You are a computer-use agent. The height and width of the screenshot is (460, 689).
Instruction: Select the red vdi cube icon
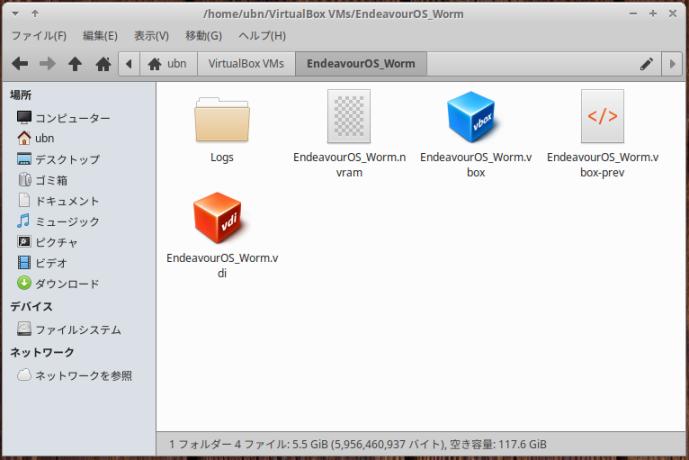(x=218, y=218)
